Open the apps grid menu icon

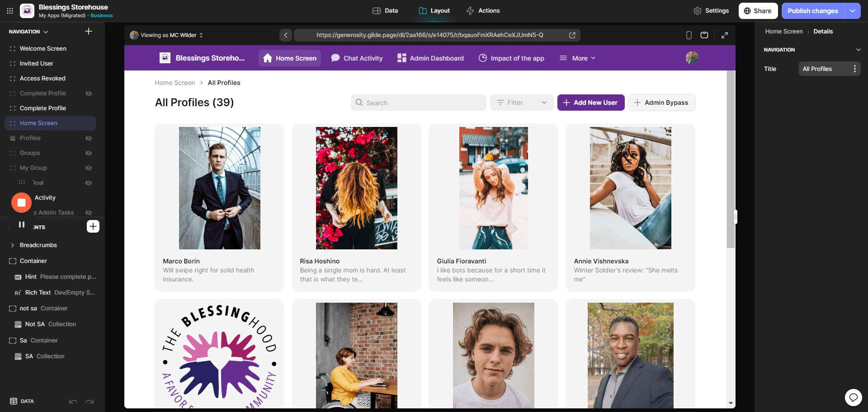pos(10,10)
